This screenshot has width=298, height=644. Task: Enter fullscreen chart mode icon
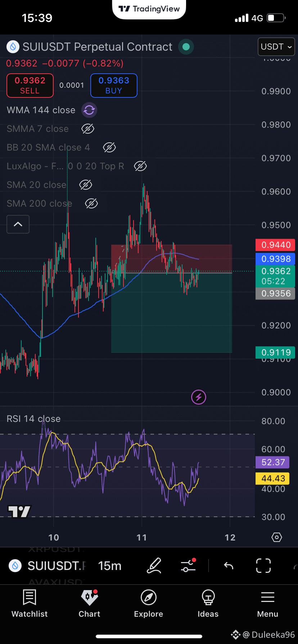263,566
